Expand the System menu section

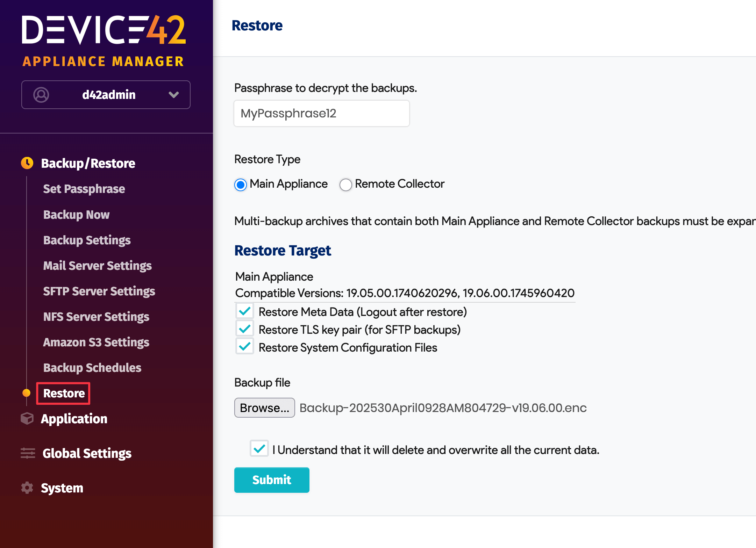(x=62, y=488)
